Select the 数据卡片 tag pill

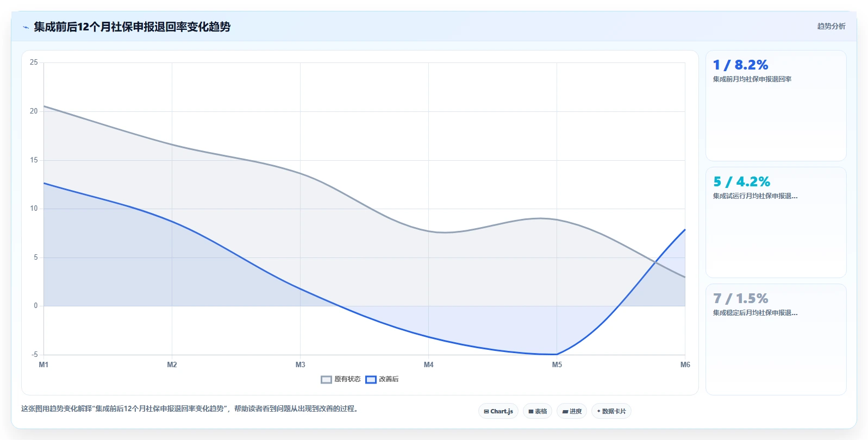click(x=611, y=411)
